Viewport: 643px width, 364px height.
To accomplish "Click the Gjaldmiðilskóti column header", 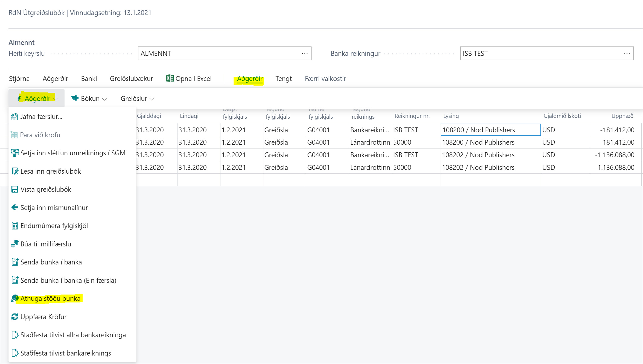I will (x=562, y=116).
